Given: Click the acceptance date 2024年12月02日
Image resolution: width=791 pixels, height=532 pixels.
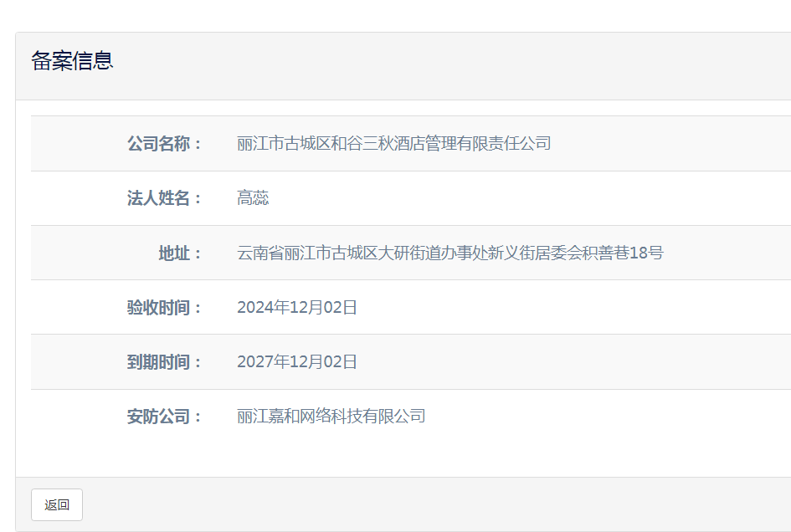Looking at the screenshot, I should [x=297, y=308].
